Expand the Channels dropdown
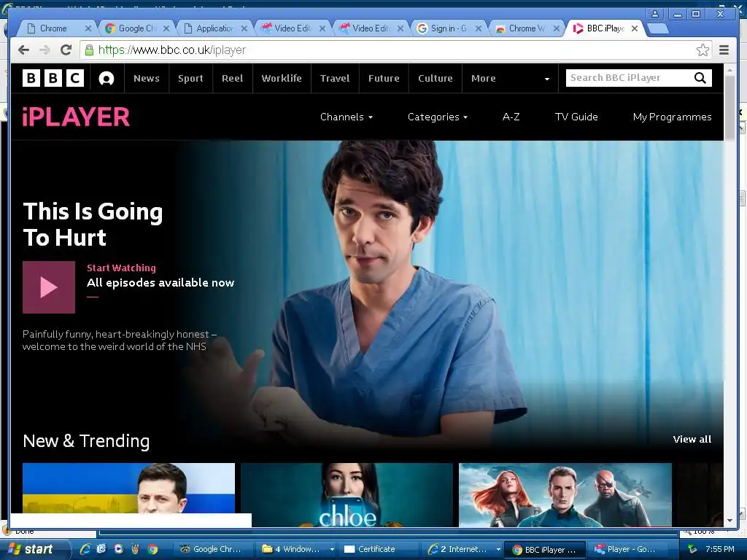The image size is (747, 560). point(347,117)
